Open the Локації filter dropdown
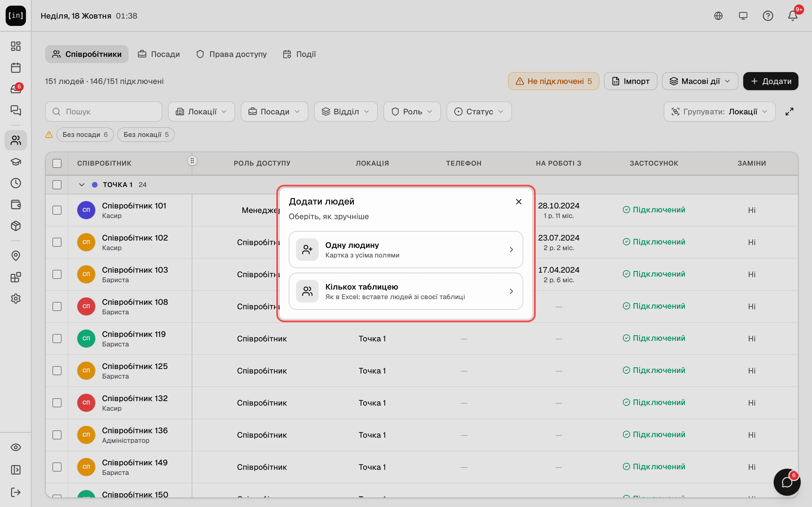 [201, 112]
